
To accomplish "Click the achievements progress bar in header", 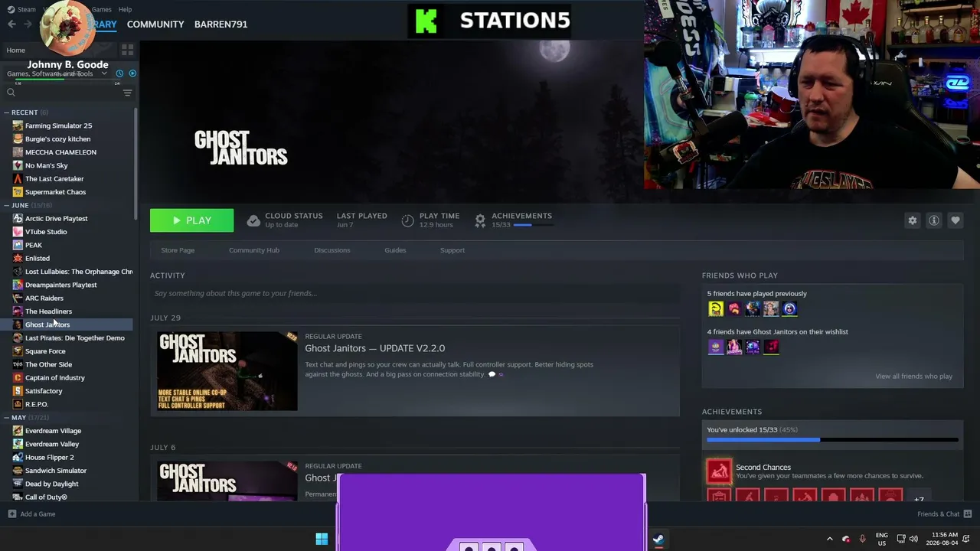I will pyautogui.click(x=533, y=225).
